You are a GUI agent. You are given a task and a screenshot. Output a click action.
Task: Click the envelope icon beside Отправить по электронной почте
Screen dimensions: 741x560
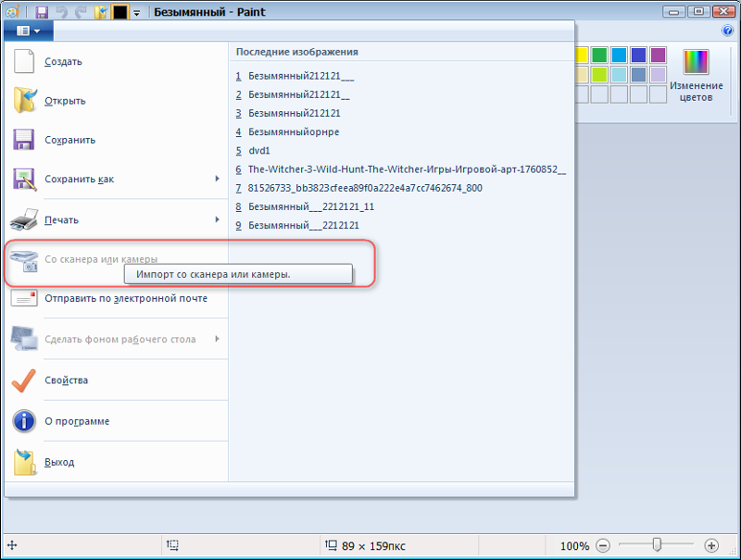click(24, 298)
